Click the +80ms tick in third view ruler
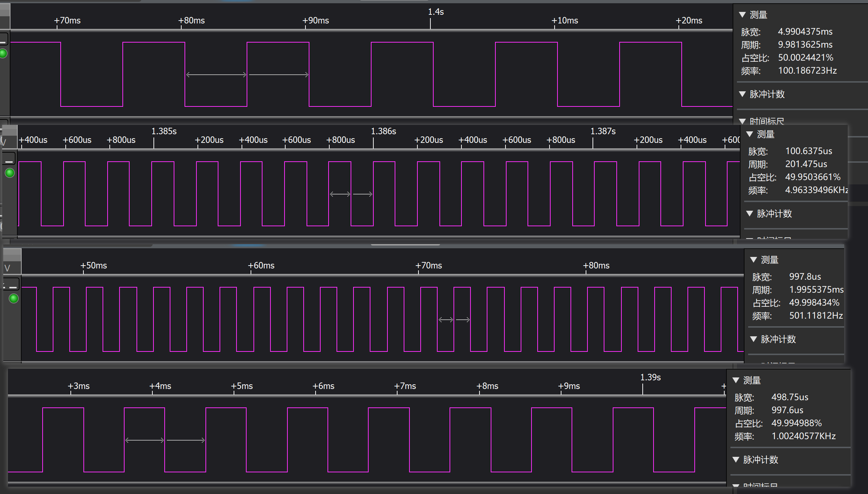 pyautogui.click(x=596, y=266)
